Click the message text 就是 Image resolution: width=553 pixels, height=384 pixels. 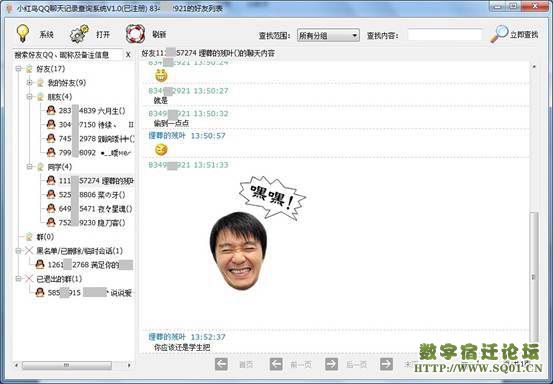point(161,100)
